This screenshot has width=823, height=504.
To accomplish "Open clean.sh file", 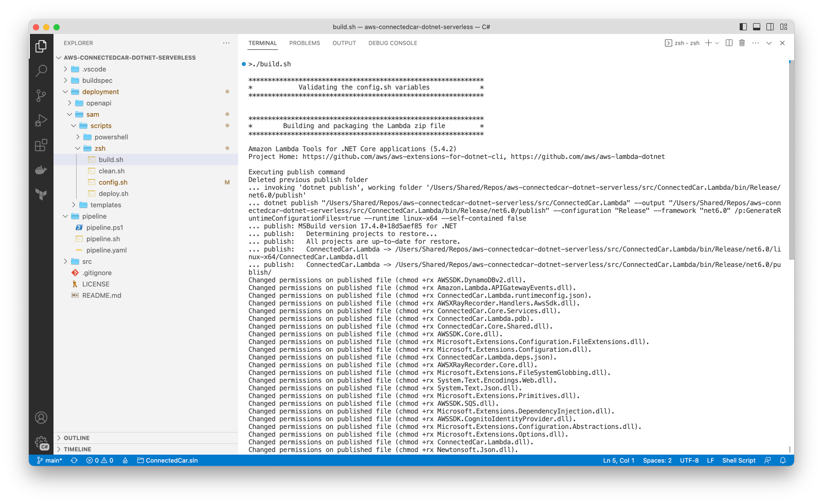I will click(146, 171).
